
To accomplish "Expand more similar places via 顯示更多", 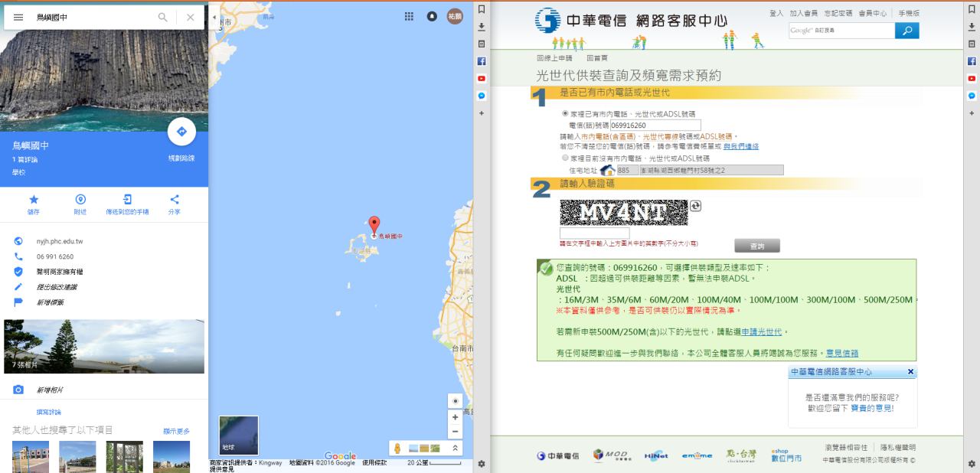I will (x=176, y=431).
